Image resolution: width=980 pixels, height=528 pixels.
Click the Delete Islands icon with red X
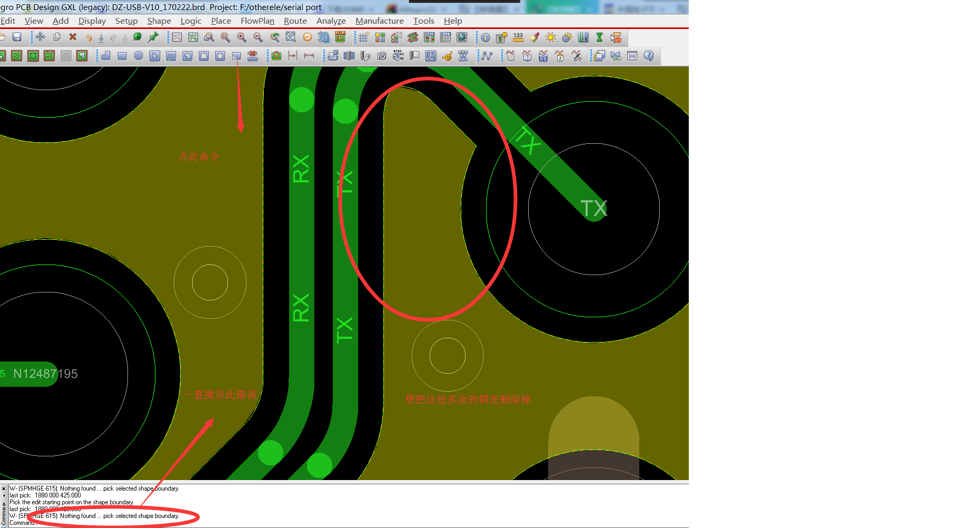click(253, 56)
